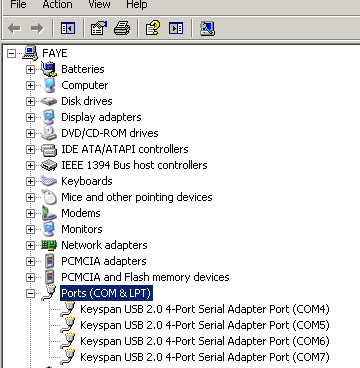Toggle the console tree pane icon
360x368 pixels.
(68, 28)
